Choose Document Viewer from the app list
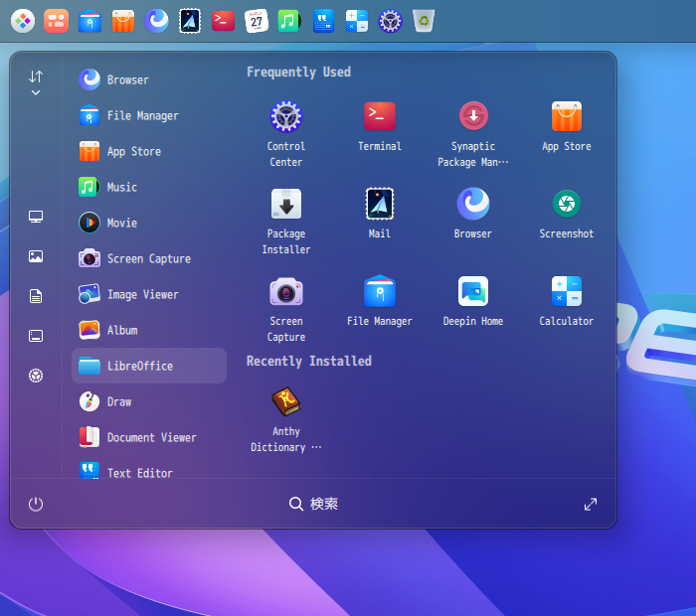Viewport: 696px width, 616px height. pos(149,437)
